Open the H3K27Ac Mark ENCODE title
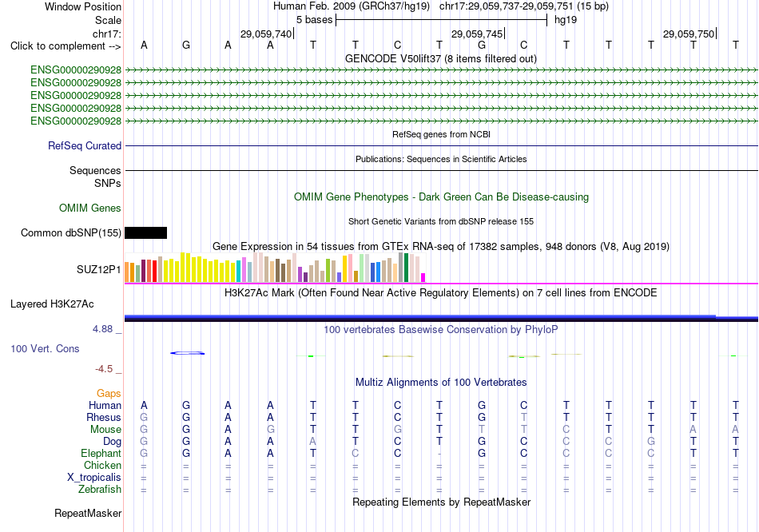The width and height of the screenshot is (759, 532). [441, 293]
